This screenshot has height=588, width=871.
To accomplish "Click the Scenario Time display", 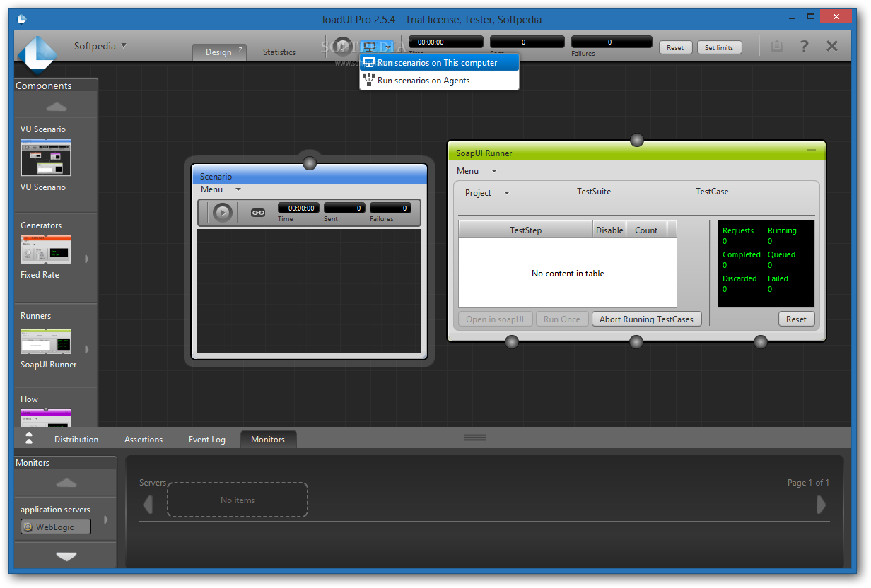I will [298, 208].
